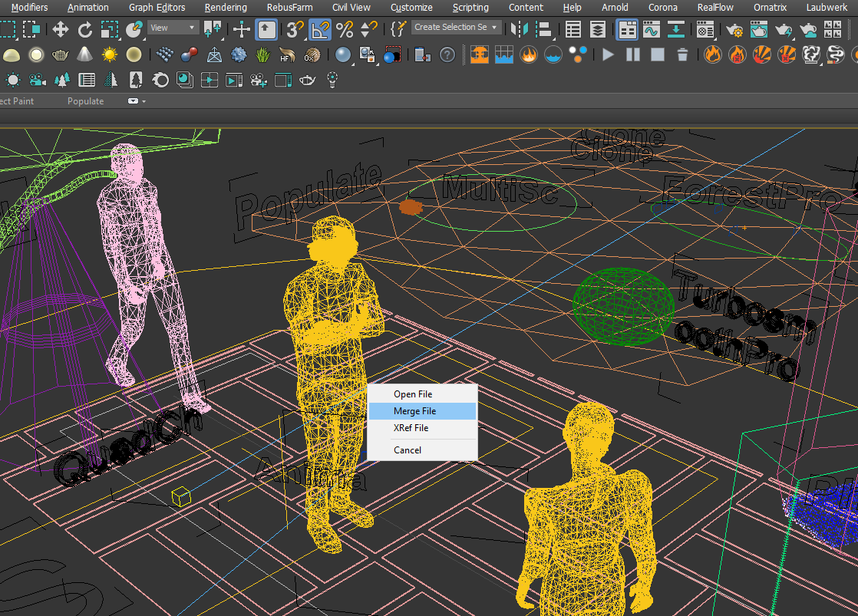Select the Move tool
This screenshot has width=858, height=616.
pos(60,30)
